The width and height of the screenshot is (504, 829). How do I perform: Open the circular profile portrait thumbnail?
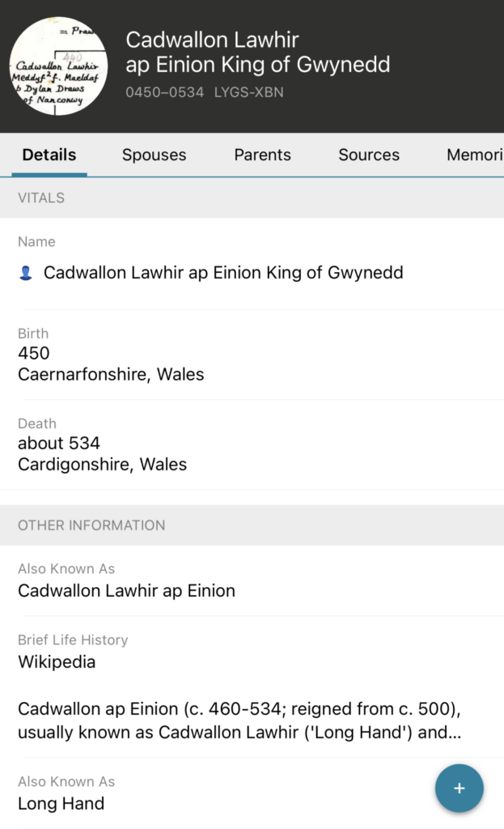[x=57, y=66]
